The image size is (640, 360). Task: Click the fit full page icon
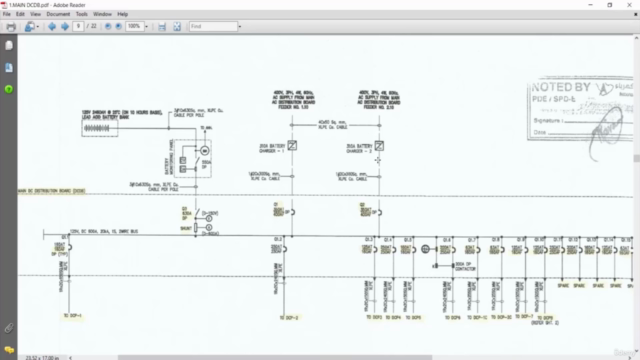coord(177,27)
